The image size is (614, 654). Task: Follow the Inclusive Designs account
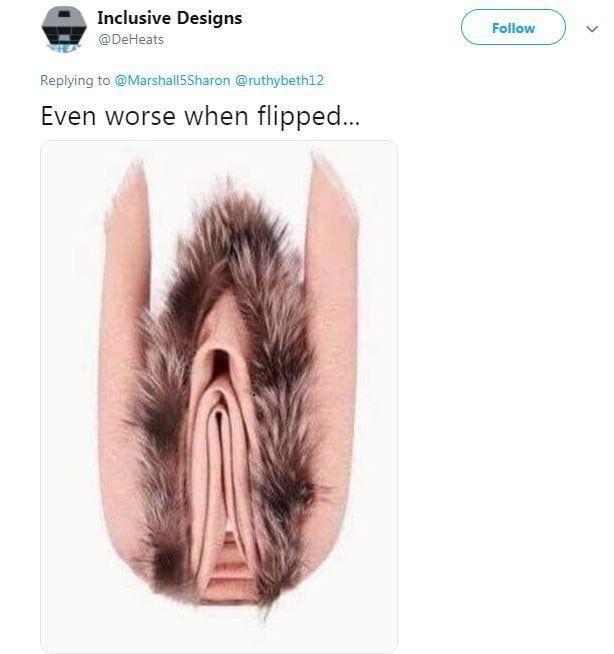click(x=513, y=28)
